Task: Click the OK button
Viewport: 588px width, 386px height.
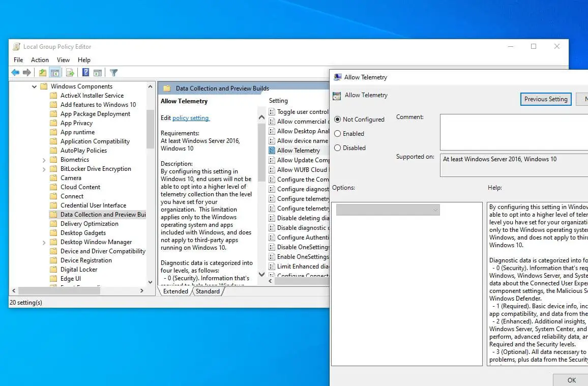Action: click(571, 380)
